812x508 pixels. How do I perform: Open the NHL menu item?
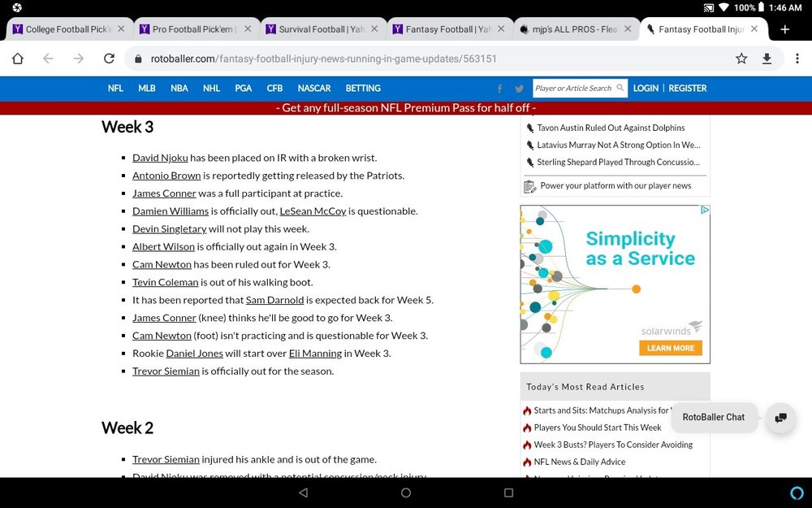pyautogui.click(x=211, y=88)
